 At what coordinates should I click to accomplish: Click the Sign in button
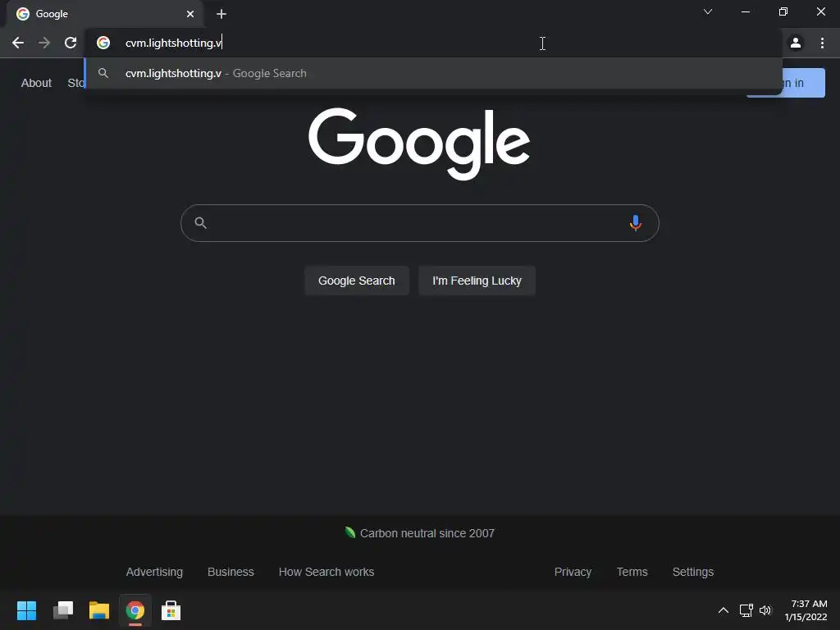[804, 83]
